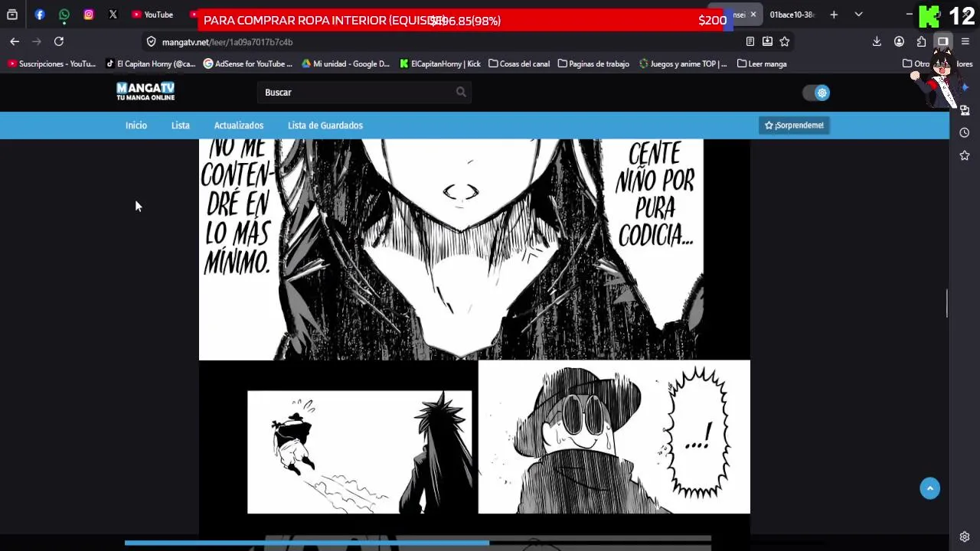
Task: Click the tracking protection shield icon
Action: (151, 42)
